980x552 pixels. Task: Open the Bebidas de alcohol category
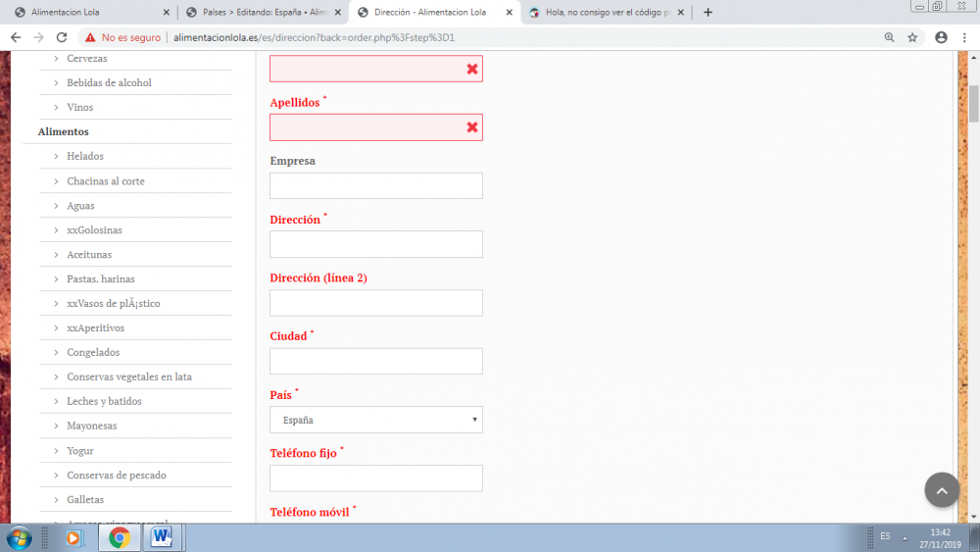tap(109, 82)
